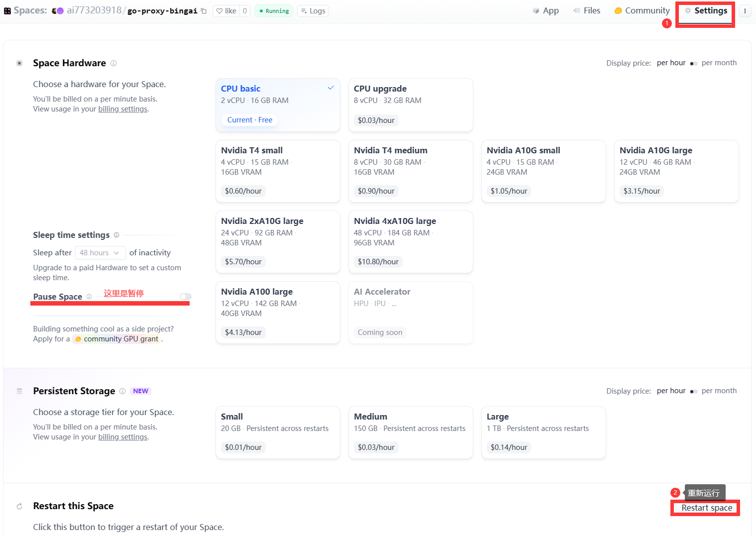Select the Small 20 GB storage tier
This screenshot has height=536, width=756.
tap(278, 432)
